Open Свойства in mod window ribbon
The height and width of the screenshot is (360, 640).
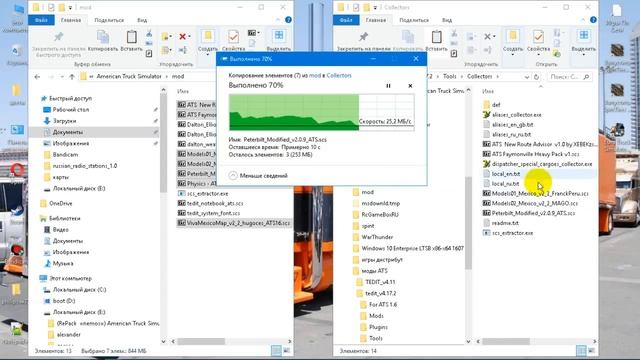click(233, 41)
